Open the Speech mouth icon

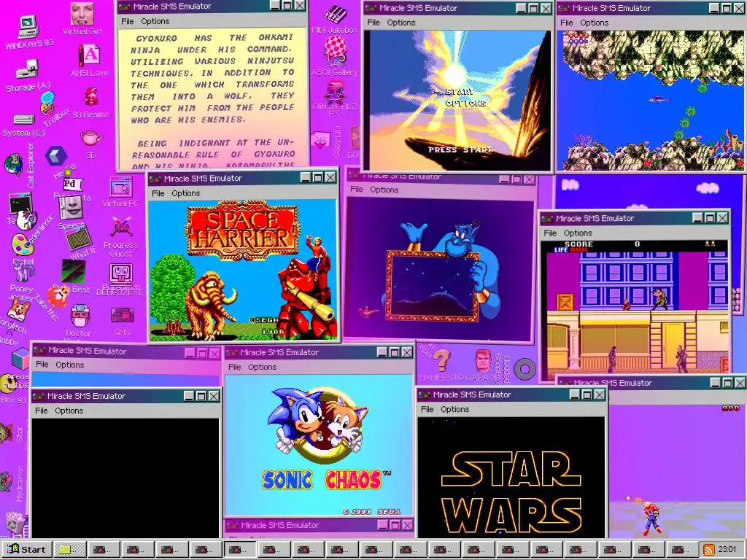71,208
